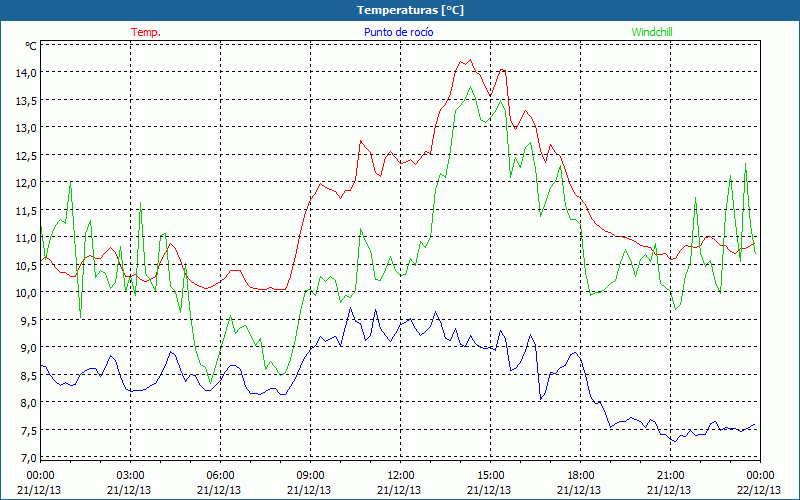Click the 7,5 y-axis value
Screen dimensions: 800x500
pyautogui.click(x=29, y=431)
